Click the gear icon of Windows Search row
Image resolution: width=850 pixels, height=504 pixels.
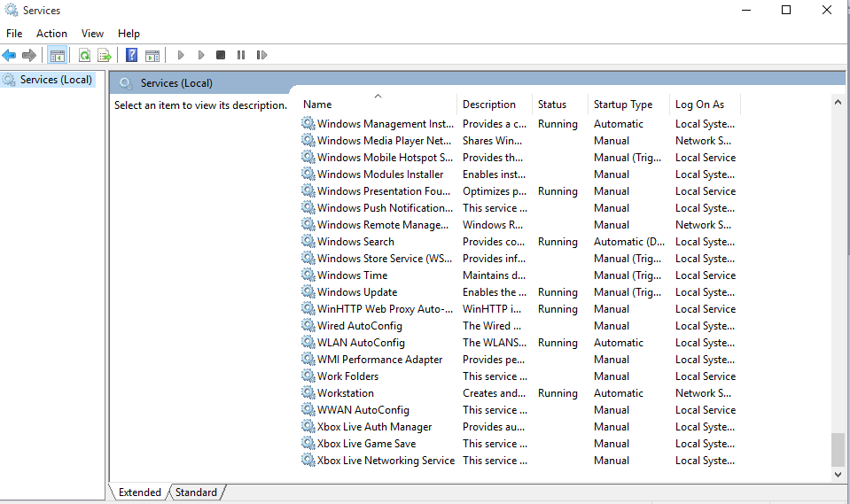(308, 241)
